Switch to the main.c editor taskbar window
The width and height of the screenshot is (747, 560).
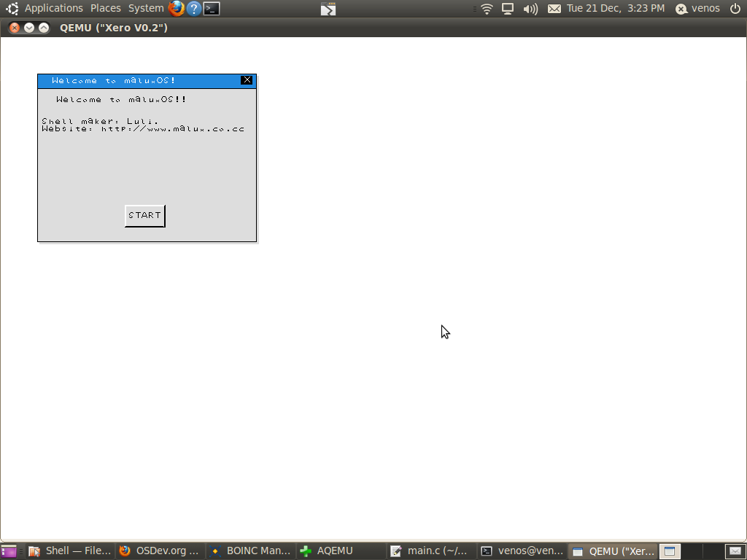pyautogui.click(x=432, y=551)
